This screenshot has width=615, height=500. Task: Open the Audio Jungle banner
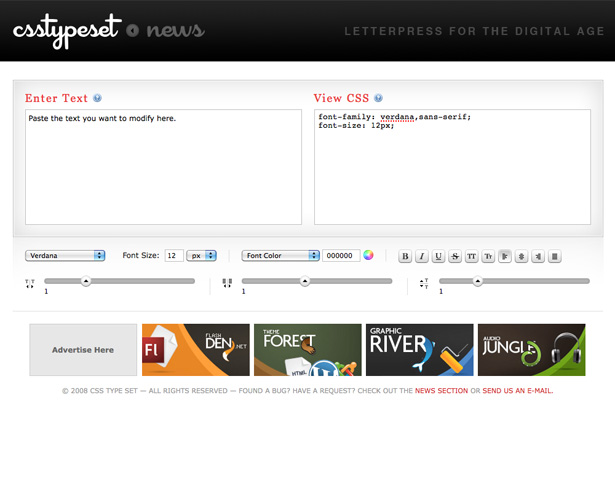click(531, 350)
